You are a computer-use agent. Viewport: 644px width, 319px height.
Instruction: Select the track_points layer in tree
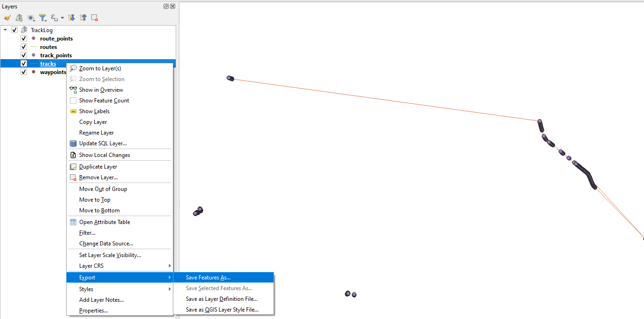point(56,55)
